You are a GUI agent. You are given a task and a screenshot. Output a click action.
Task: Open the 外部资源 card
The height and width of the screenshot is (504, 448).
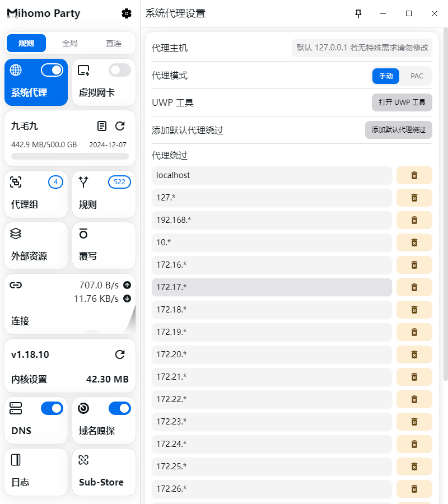(x=37, y=245)
